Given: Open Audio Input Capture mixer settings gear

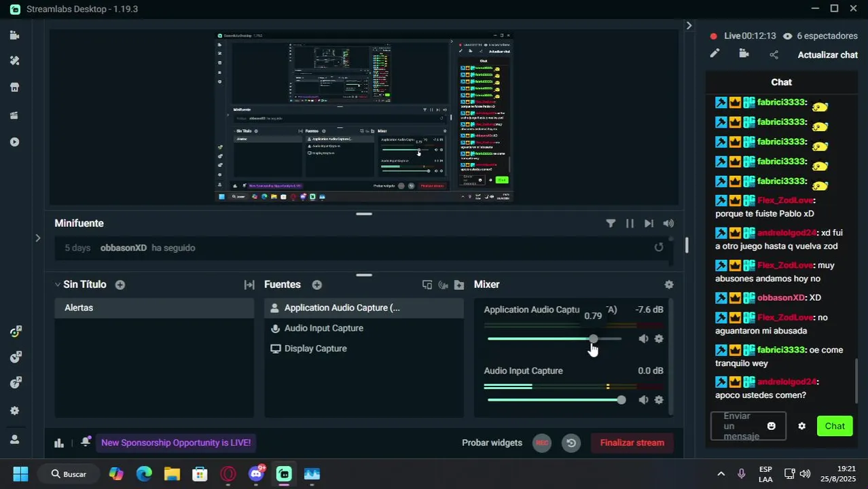Looking at the screenshot, I should click(x=659, y=400).
